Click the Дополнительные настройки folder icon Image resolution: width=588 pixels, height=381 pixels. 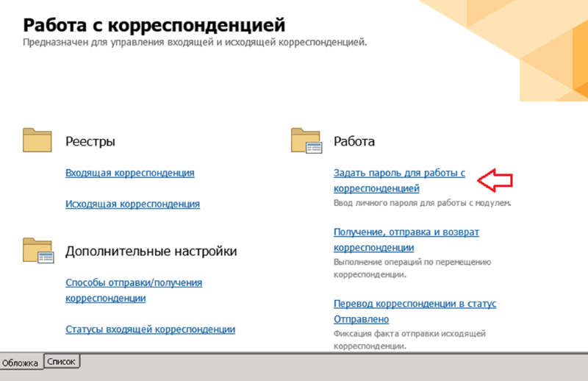point(38,250)
